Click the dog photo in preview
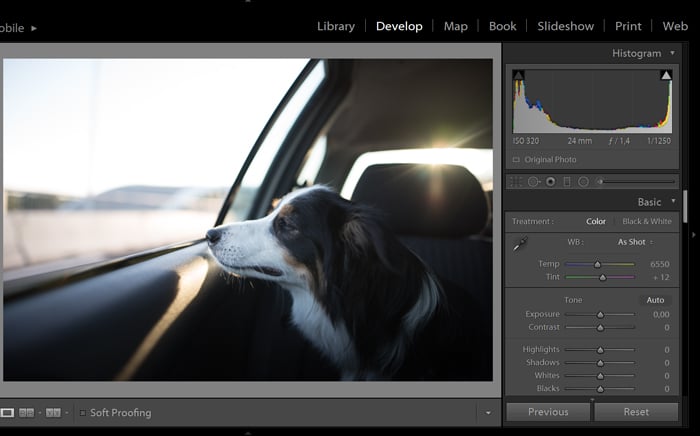 (x=248, y=220)
